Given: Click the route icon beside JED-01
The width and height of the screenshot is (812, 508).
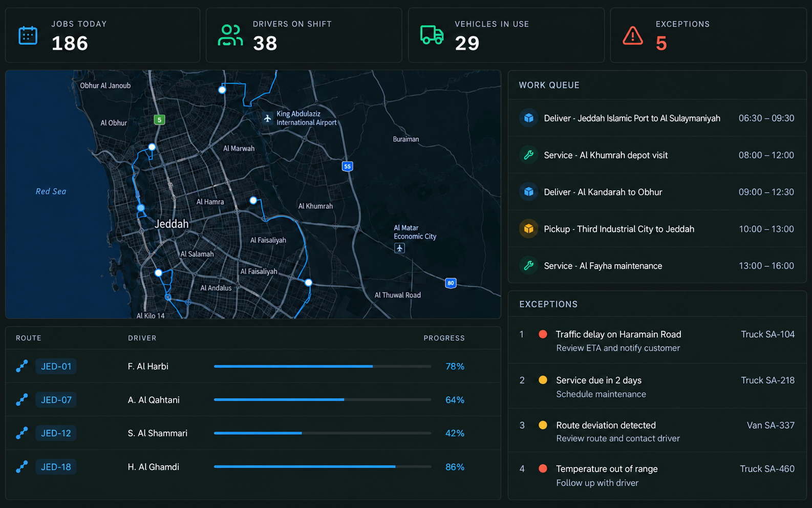Looking at the screenshot, I should click(22, 366).
